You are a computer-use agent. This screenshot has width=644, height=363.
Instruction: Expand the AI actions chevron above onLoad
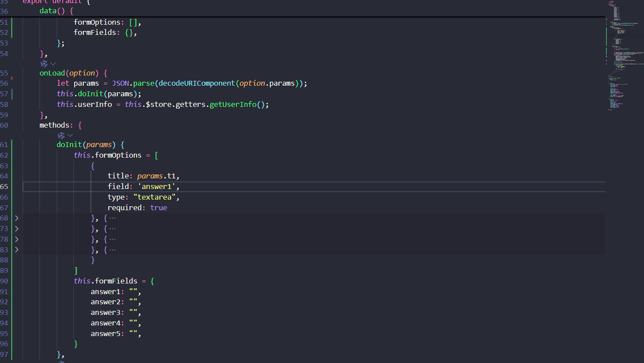point(53,64)
